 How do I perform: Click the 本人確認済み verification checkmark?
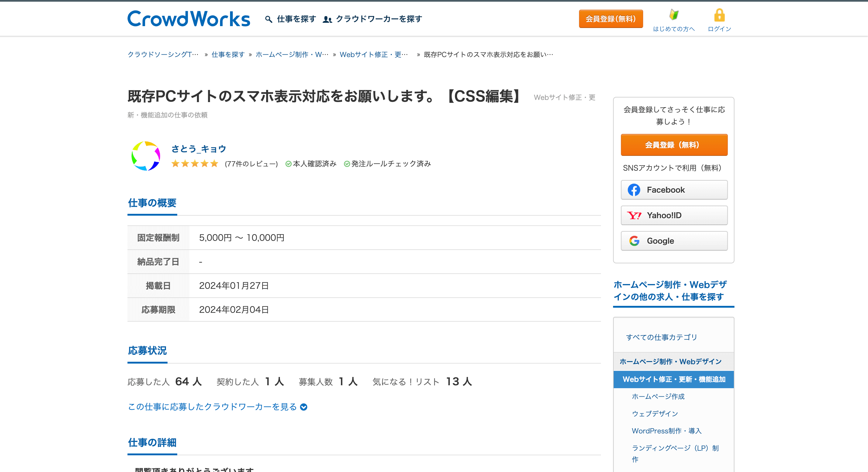pos(288,164)
